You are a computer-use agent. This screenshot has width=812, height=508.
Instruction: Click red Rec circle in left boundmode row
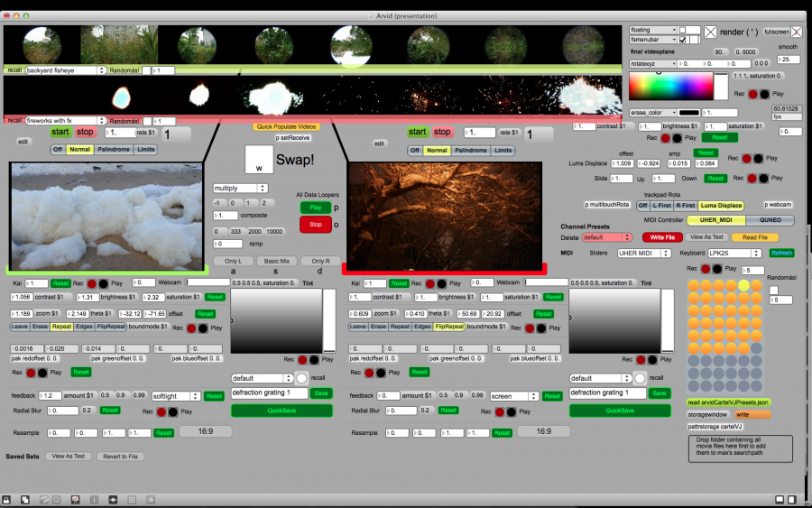tap(191, 328)
